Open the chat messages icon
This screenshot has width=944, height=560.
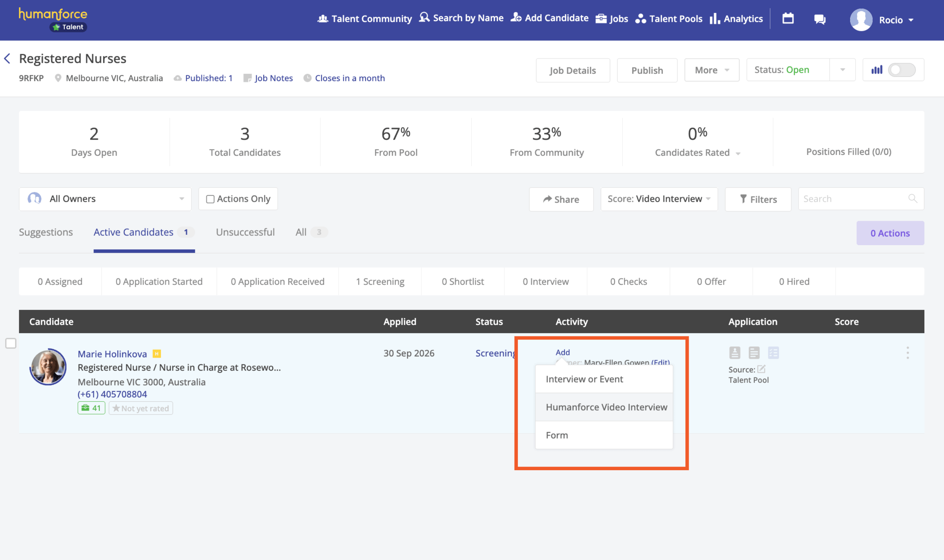[x=820, y=19]
